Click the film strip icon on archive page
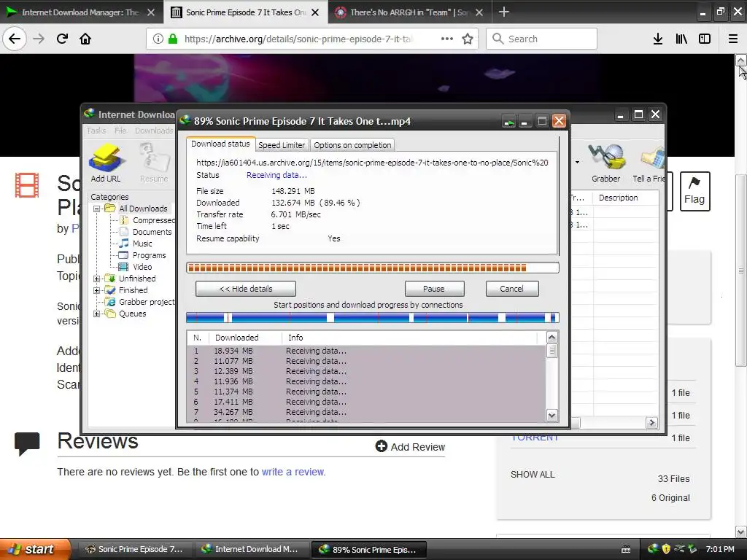Screen dimensions: 747x560 point(27,184)
